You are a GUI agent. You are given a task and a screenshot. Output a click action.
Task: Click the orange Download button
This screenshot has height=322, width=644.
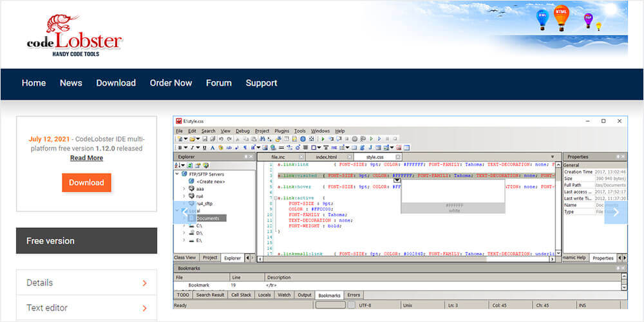[86, 183]
